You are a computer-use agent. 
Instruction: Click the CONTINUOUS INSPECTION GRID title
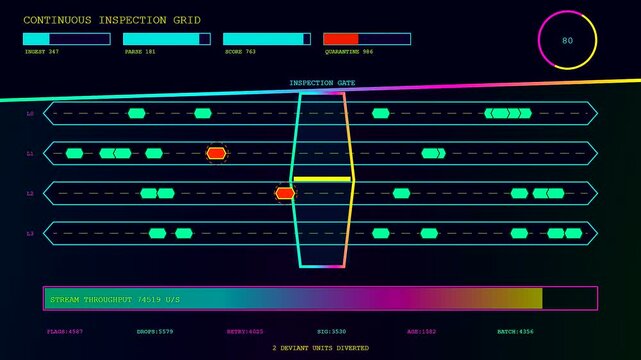pos(112,20)
